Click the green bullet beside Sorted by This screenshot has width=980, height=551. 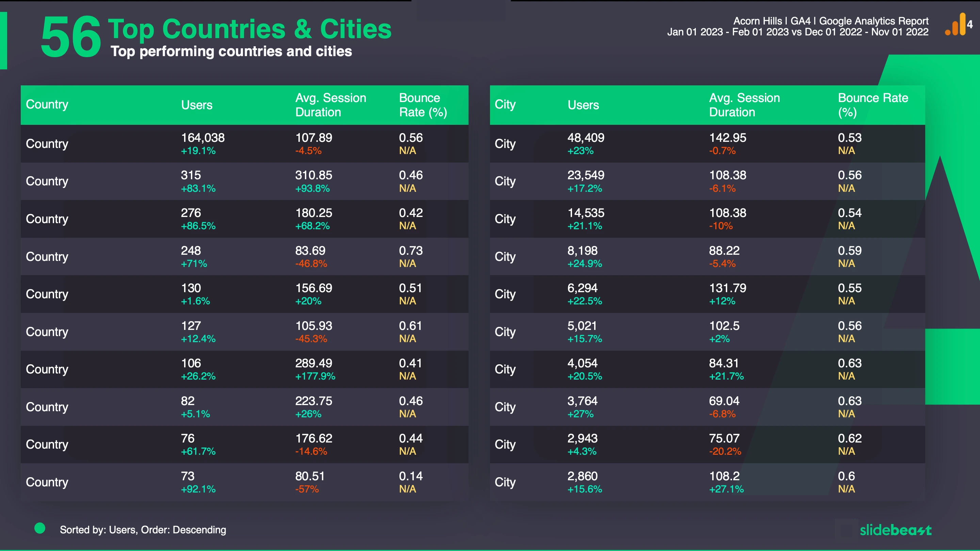coord(40,528)
